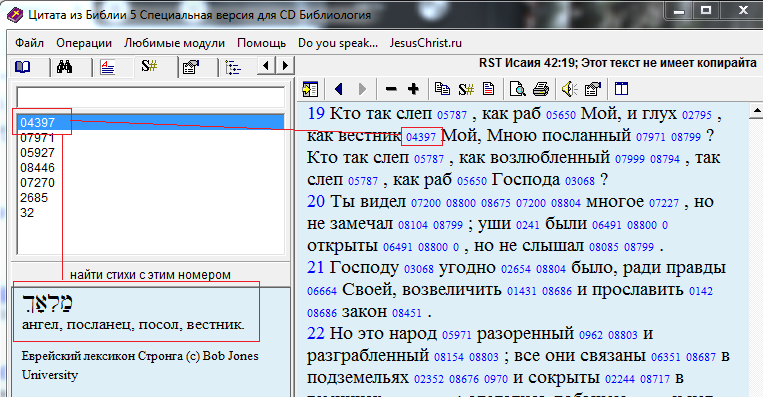The width and height of the screenshot is (763, 397).
Task: Click Strong link 08085 after слышал
Action: pyautogui.click(x=604, y=247)
